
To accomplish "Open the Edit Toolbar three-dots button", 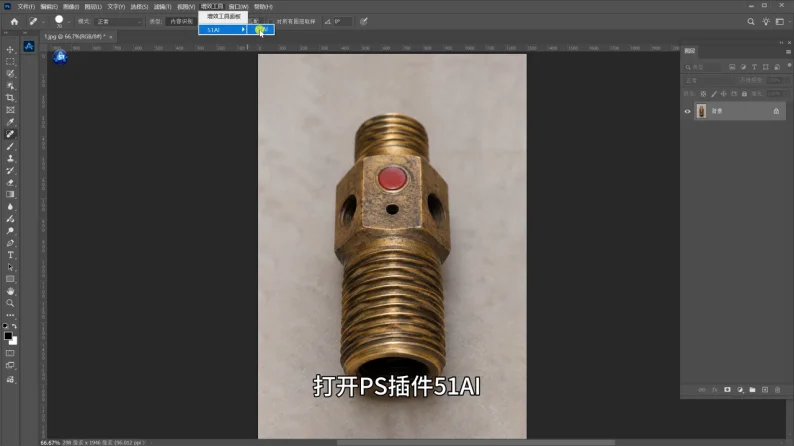I will (x=10, y=315).
